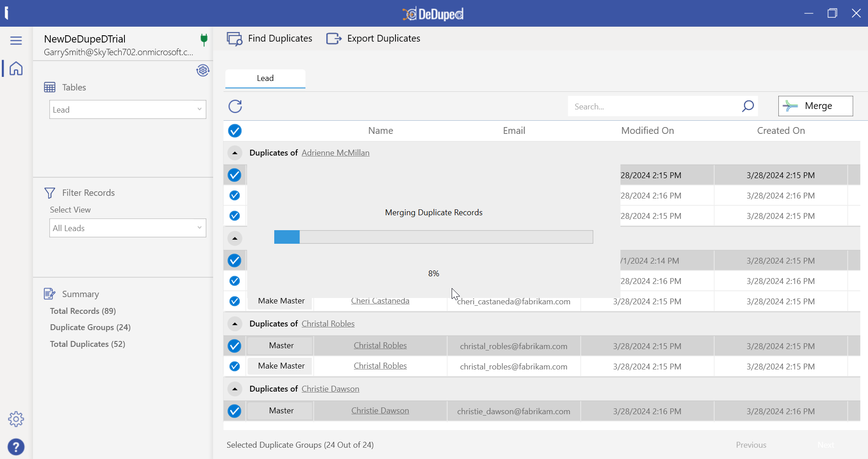This screenshot has width=868, height=459.
Task: Open Christal Robles group header link
Action: [x=328, y=324]
